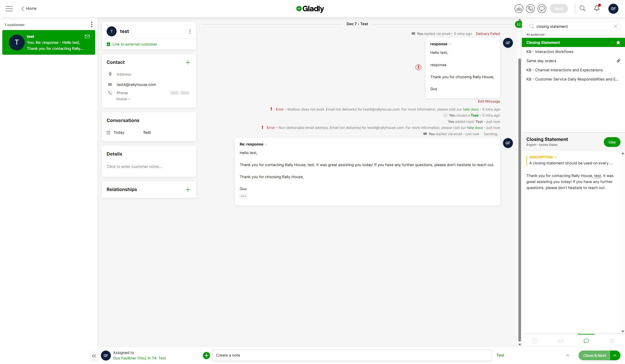
Task: Click attachment icon on Same day orders
Action: point(618,61)
